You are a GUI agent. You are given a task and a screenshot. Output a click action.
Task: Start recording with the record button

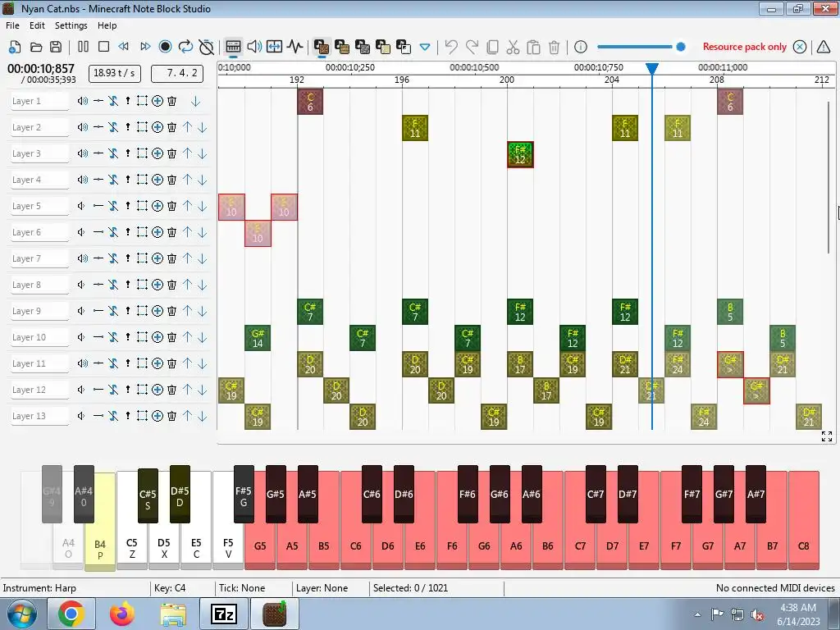pyautogui.click(x=165, y=47)
